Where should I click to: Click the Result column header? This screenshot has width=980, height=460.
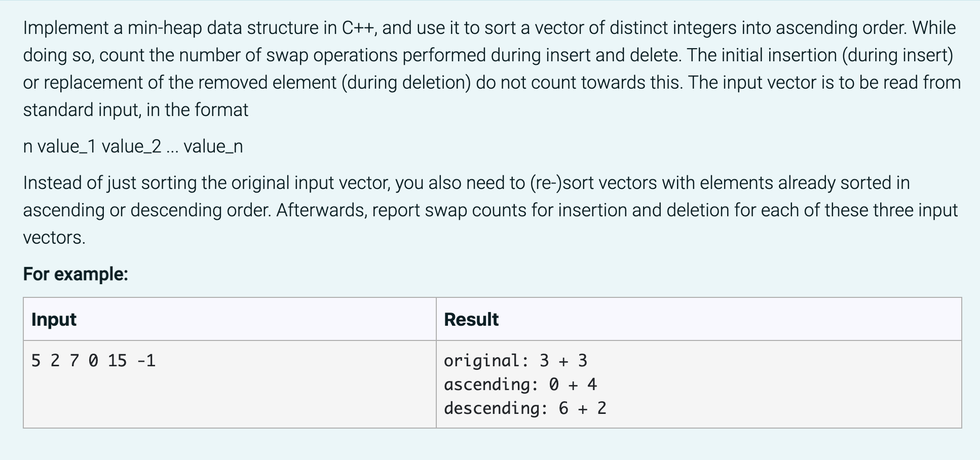click(471, 319)
